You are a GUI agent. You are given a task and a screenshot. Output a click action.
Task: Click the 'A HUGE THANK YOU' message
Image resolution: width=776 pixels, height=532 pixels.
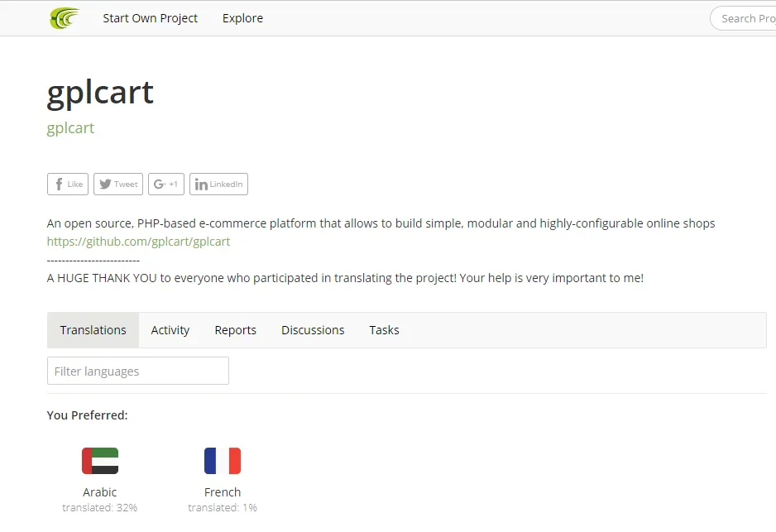345,278
